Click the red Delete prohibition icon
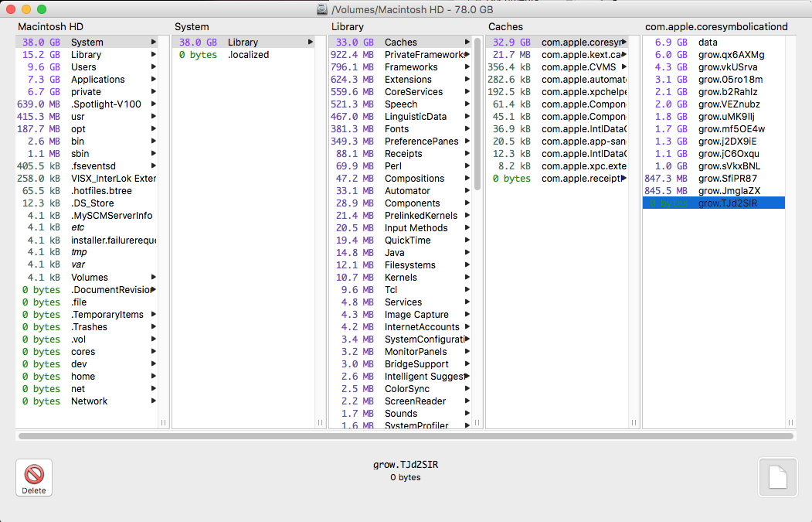 click(x=34, y=474)
